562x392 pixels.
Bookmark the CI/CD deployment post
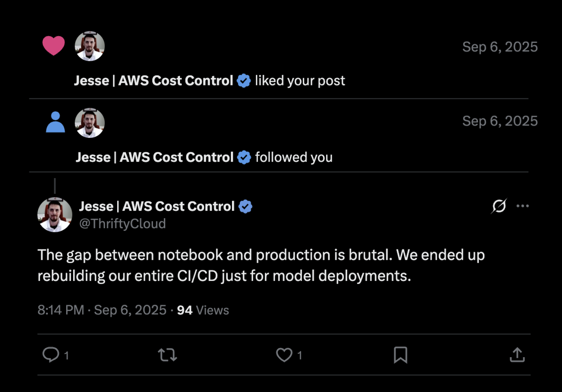click(400, 355)
